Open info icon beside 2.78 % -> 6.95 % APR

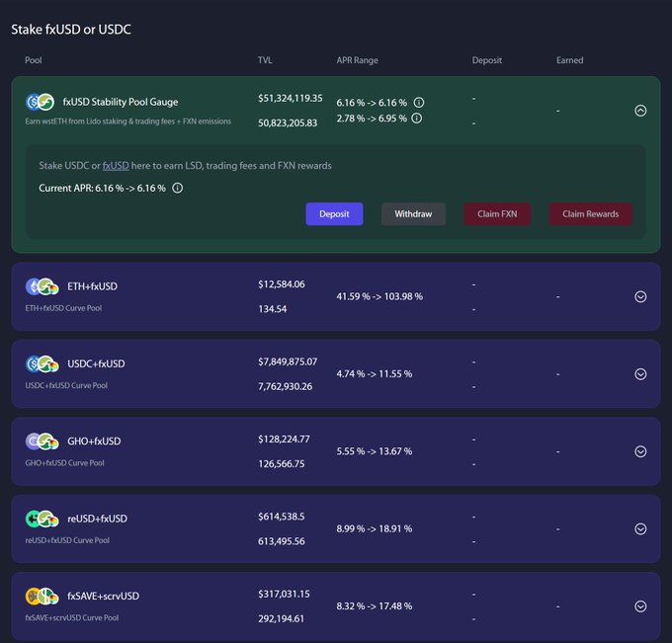pos(417,118)
